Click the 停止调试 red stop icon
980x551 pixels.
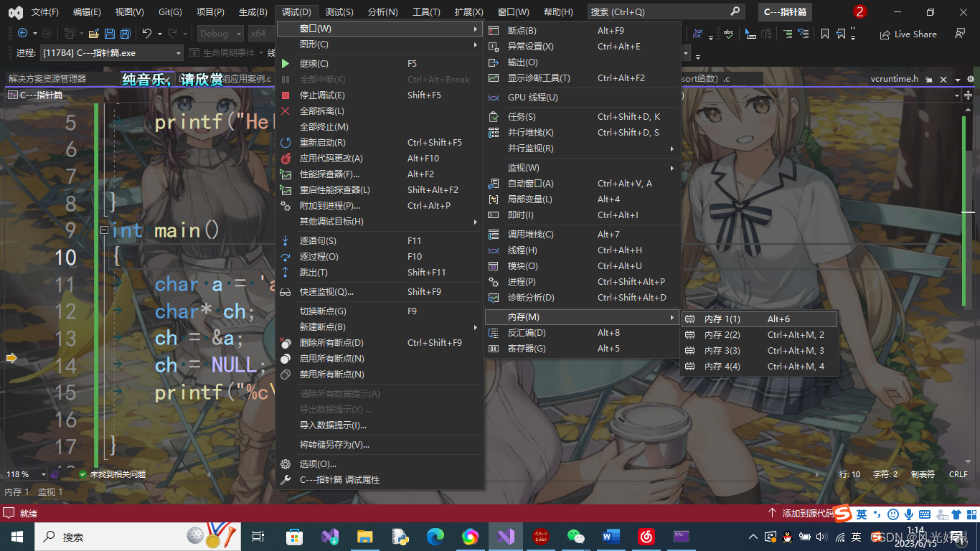click(x=286, y=95)
